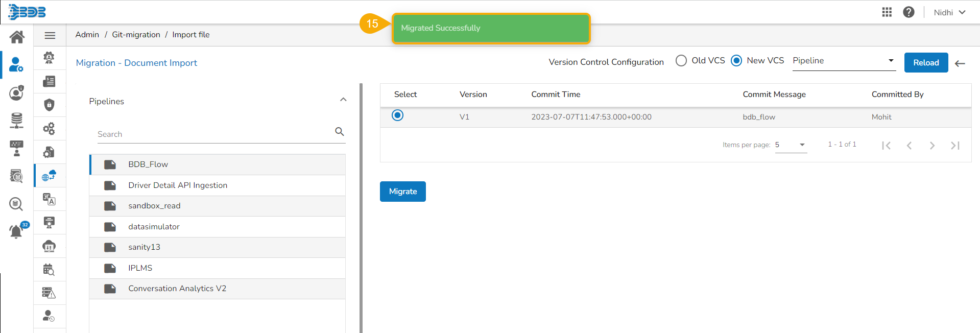The image size is (980, 333).
Task: Collapse the Pipelines panel chevron
Action: click(x=343, y=100)
